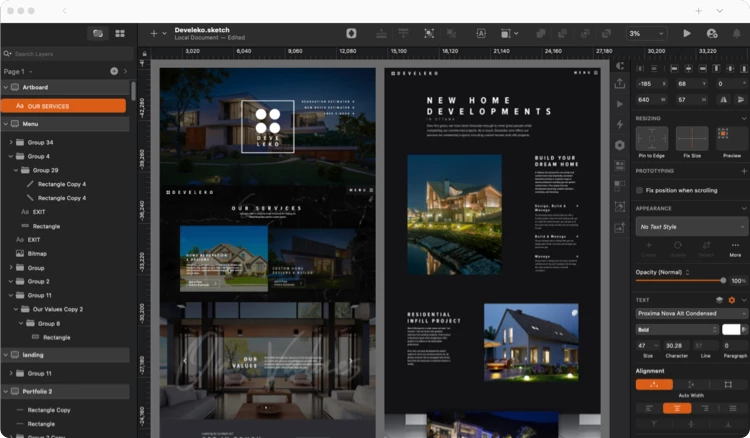Image resolution: width=750 pixels, height=438 pixels.
Task: Select center text alignment button
Action: click(677, 407)
